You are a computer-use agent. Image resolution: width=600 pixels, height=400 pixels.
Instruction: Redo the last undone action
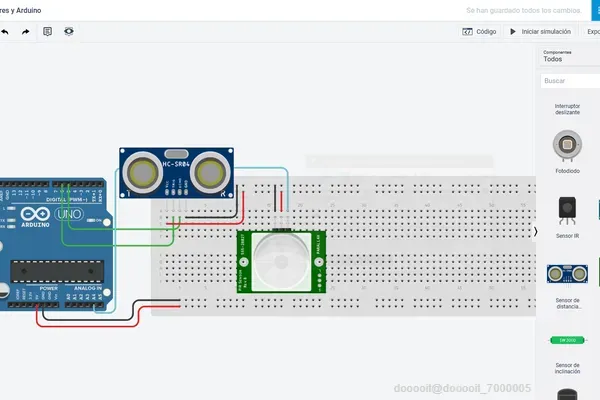point(25,32)
